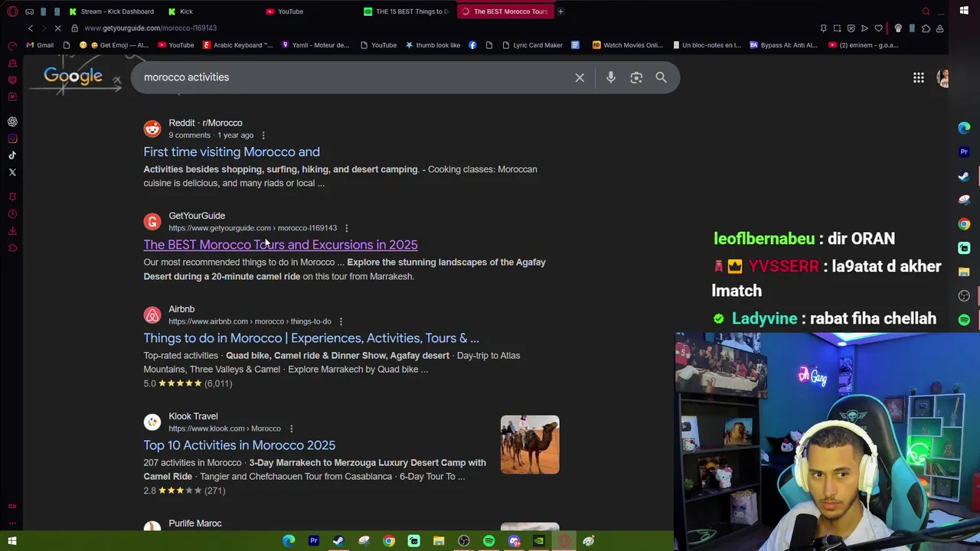Open the eminem YouTube bookmark
Image resolution: width=980 pixels, height=551 pixels.
[x=863, y=45]
